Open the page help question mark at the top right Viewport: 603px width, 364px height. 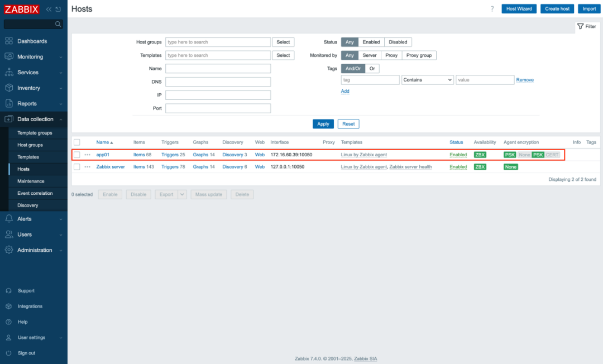pyautogui.click(x=492, y=9)
